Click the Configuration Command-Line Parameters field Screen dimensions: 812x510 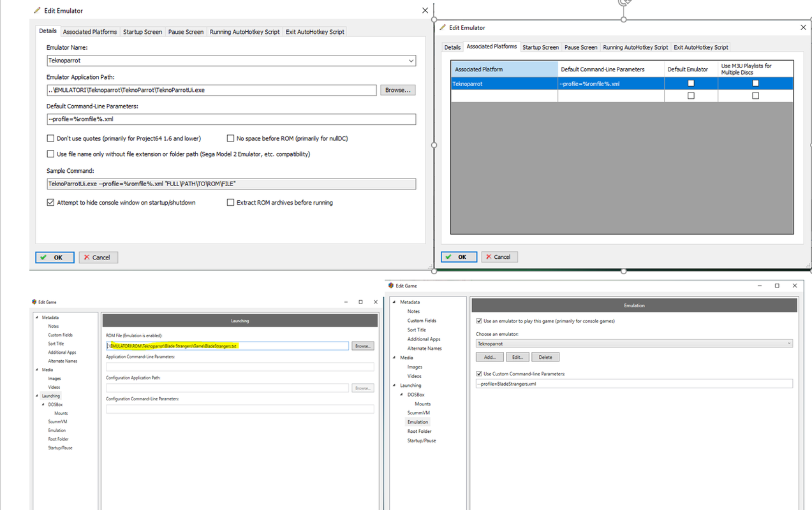point(240,409)
